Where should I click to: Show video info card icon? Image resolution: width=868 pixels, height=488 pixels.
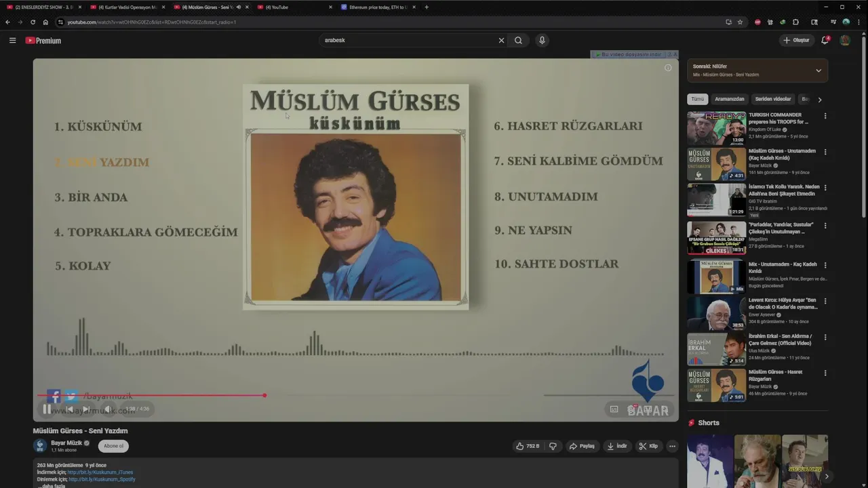pos(668,68)
